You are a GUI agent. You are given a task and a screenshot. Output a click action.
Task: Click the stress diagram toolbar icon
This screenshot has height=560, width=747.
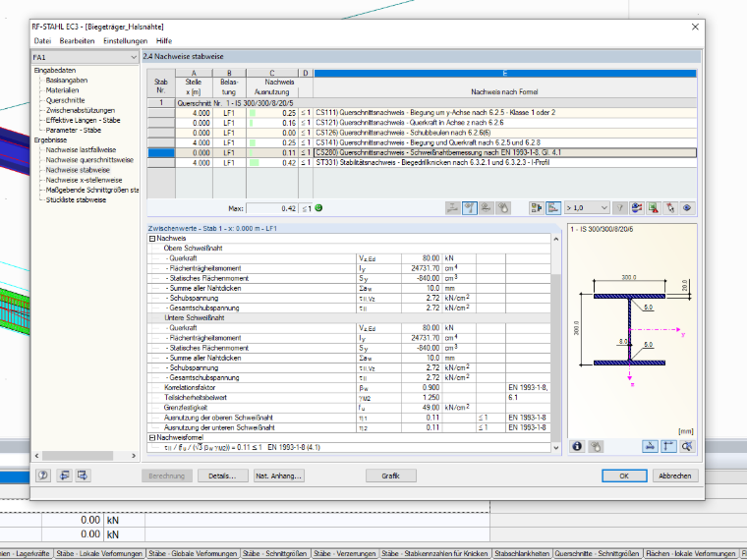click(x=452, y=208)
